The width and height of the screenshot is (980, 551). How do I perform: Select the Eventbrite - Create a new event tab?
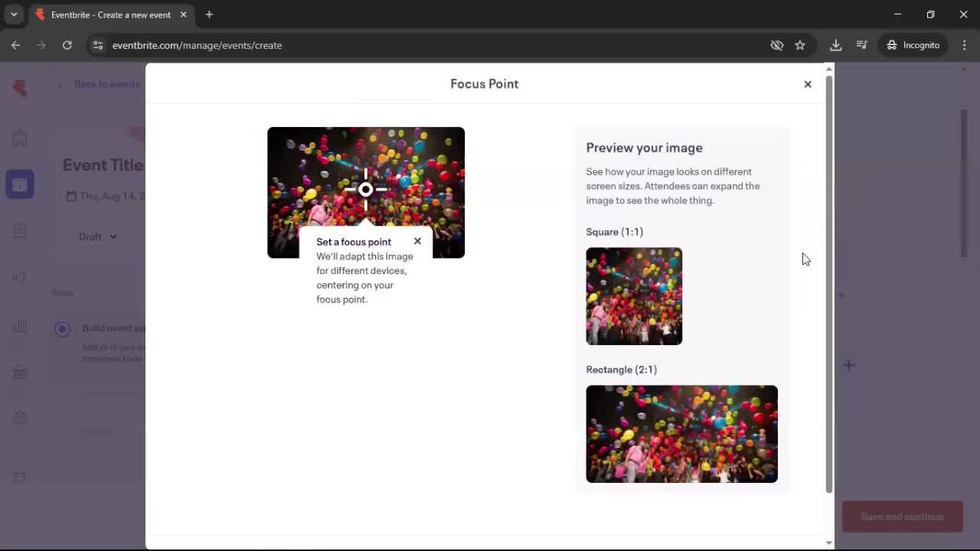[111, 15]
